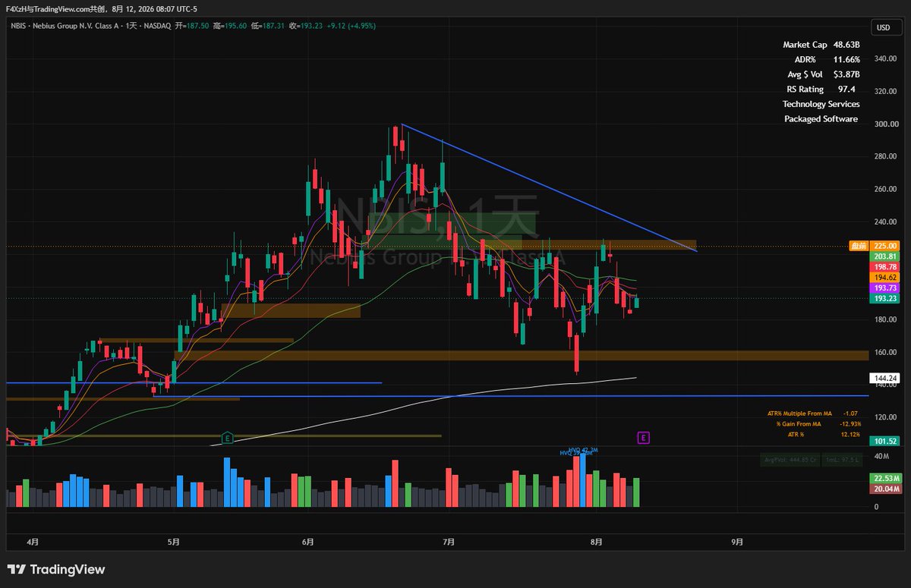Click the white 144.24 moving average label

pyautogui.click(x=886, y=377)
